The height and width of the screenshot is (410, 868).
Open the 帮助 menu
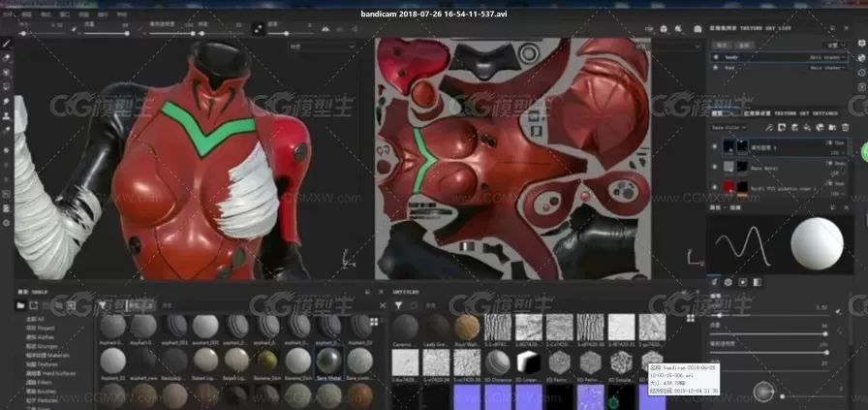coord(122,15)
